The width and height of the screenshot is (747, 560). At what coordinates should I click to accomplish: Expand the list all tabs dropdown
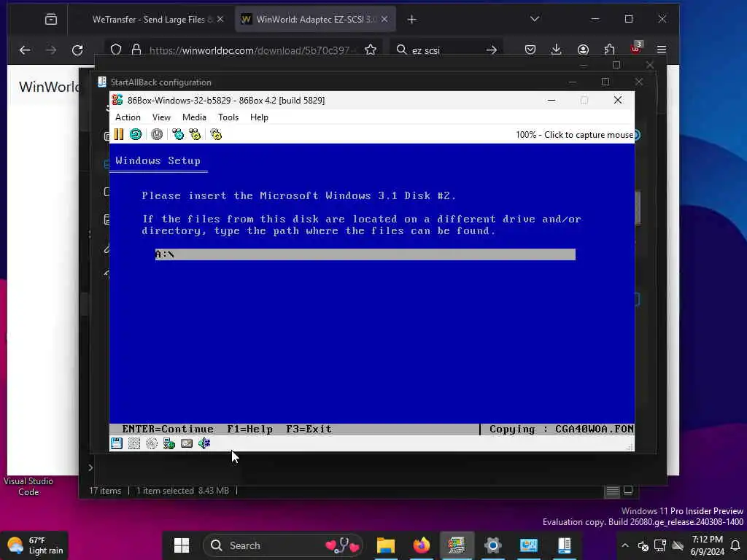pos(535,19)
